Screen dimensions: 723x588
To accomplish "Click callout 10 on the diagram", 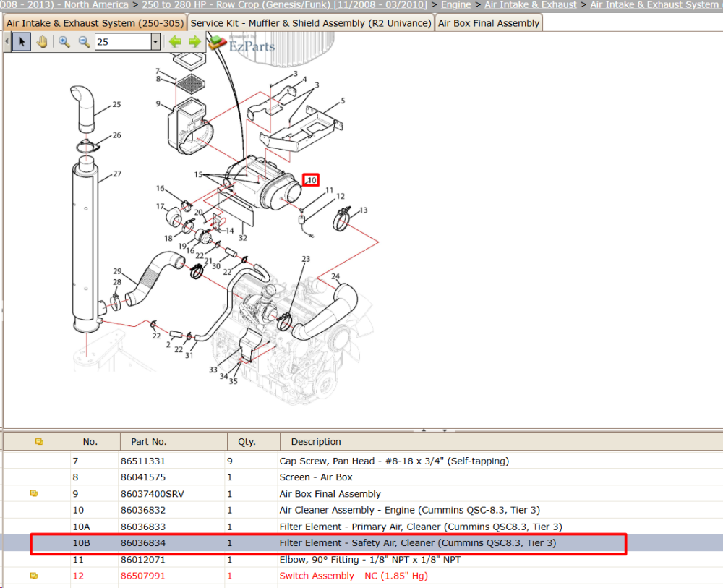I will pos(311,180).
